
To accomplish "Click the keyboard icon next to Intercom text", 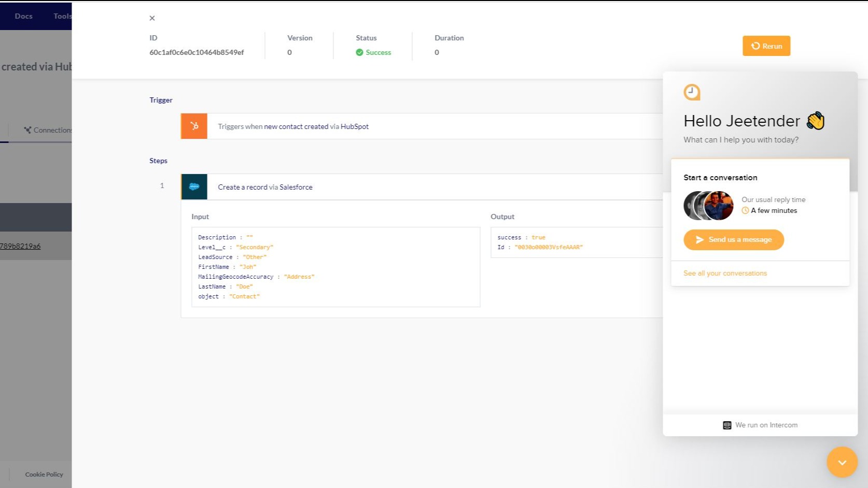I will coord(727,425).
